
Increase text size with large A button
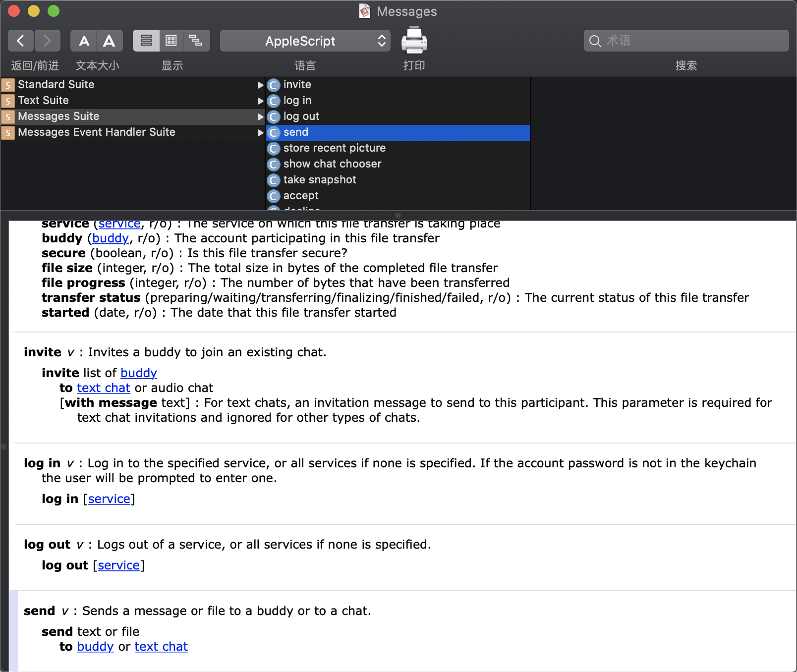pos(110,41)
